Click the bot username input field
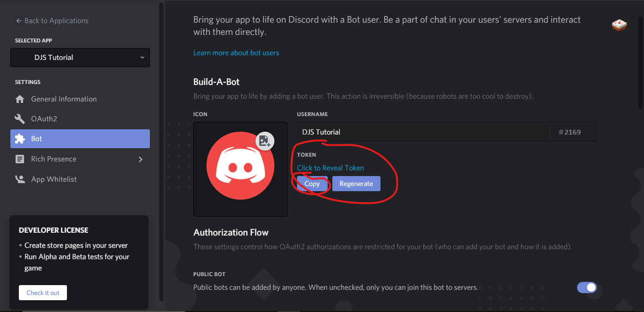Screen dimensions: 644x312 [x=423, y=132]
